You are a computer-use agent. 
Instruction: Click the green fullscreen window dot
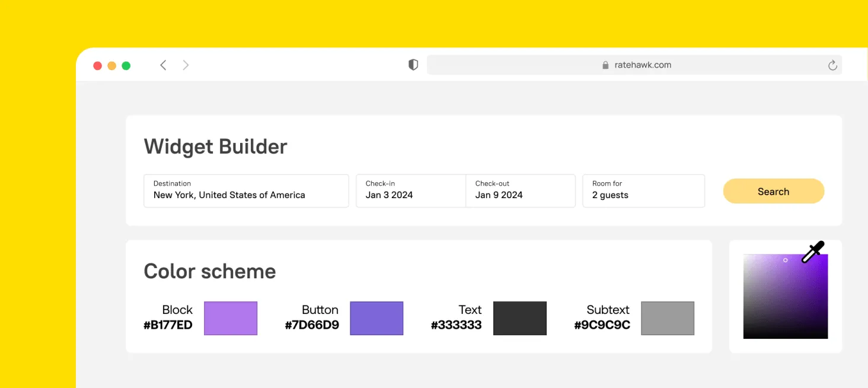tap(126, 66)
